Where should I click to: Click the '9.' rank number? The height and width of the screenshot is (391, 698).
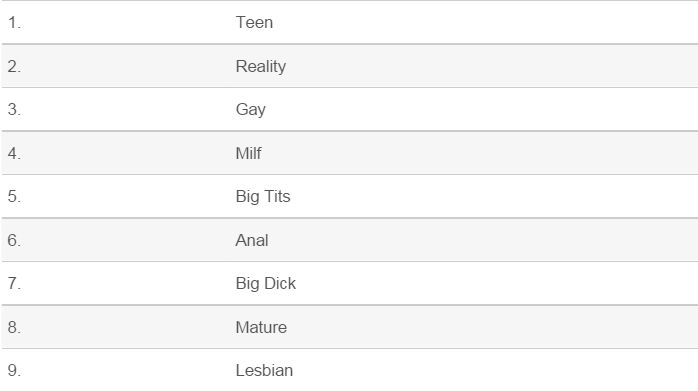[x=14, y=371]
